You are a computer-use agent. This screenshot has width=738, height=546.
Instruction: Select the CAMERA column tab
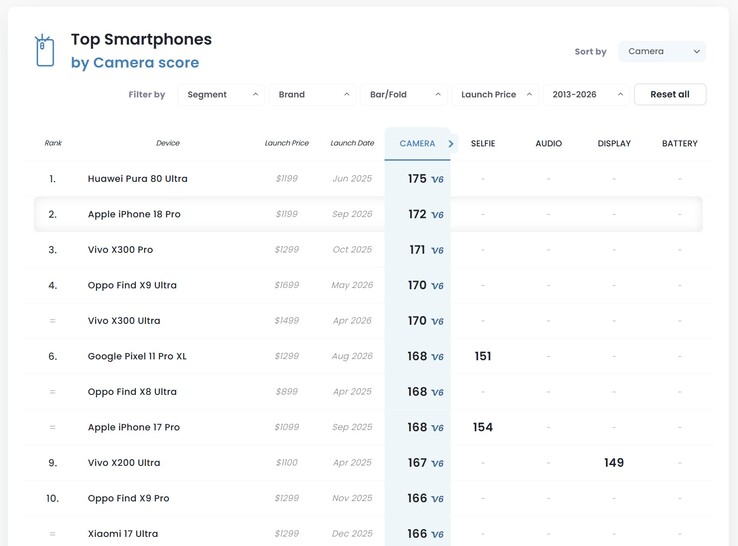pyautogui.click(x=417, y=144)
